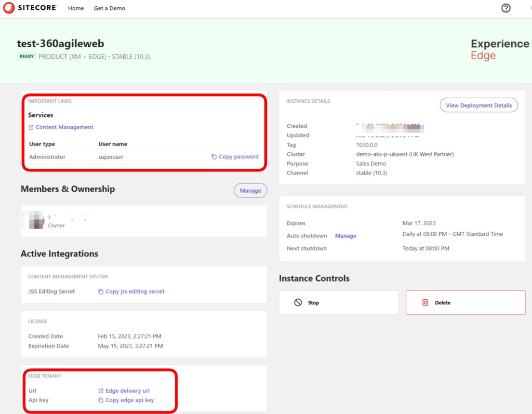Click the external link icon beside Edge delivery url

[x=101, y=391]
